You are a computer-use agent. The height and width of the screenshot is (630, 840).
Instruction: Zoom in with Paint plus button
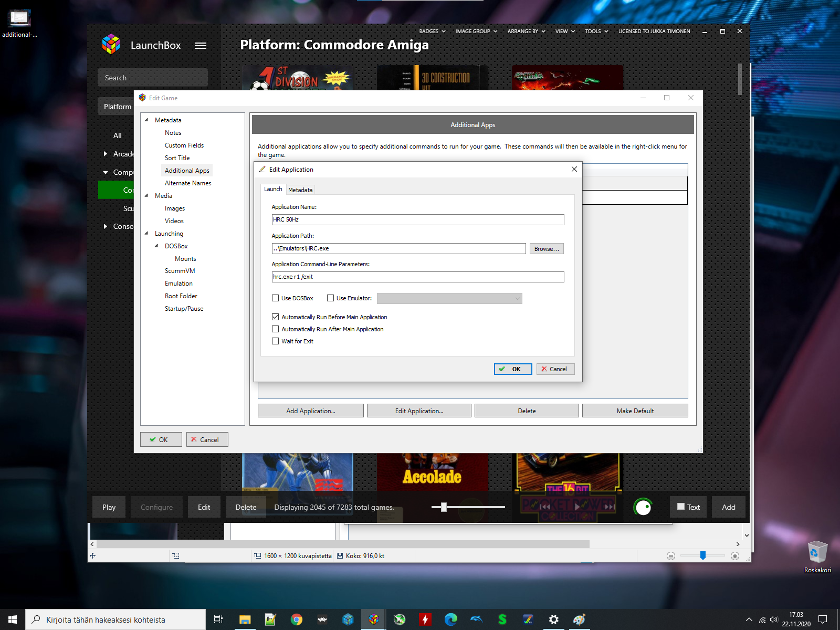[x=735, y=556]
